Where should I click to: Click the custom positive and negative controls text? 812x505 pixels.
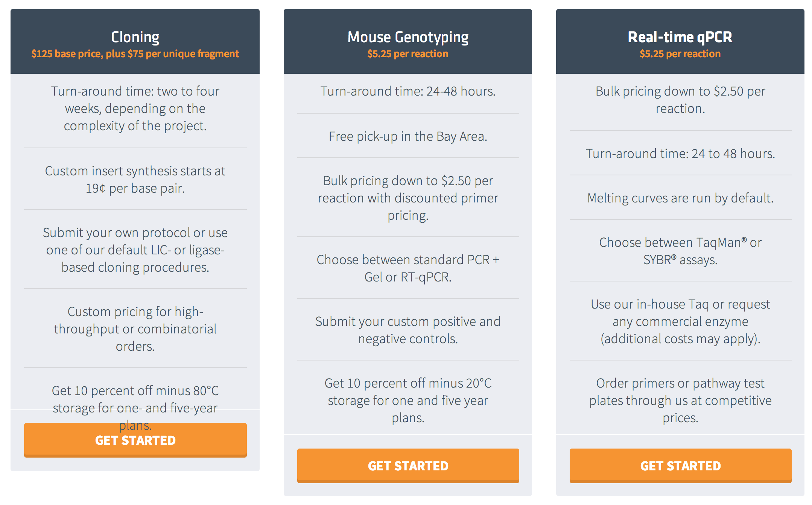pos(408,330)
